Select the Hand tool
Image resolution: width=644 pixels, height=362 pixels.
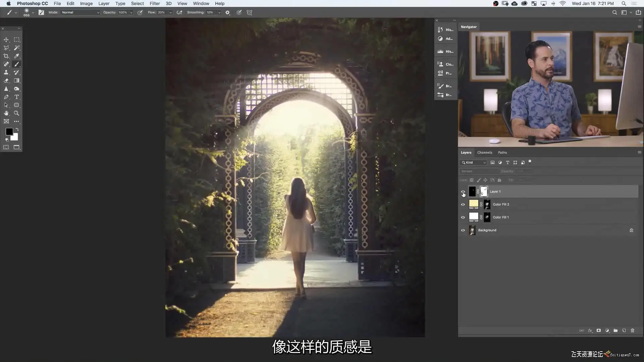coord(6,113)
